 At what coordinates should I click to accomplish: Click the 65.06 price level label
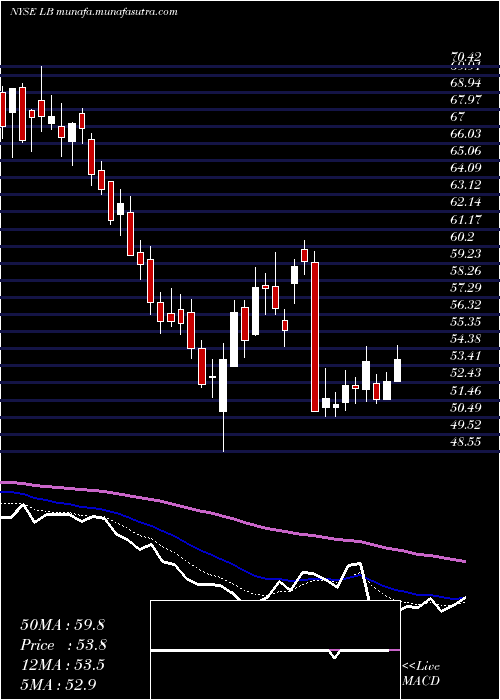coord(466,150)
